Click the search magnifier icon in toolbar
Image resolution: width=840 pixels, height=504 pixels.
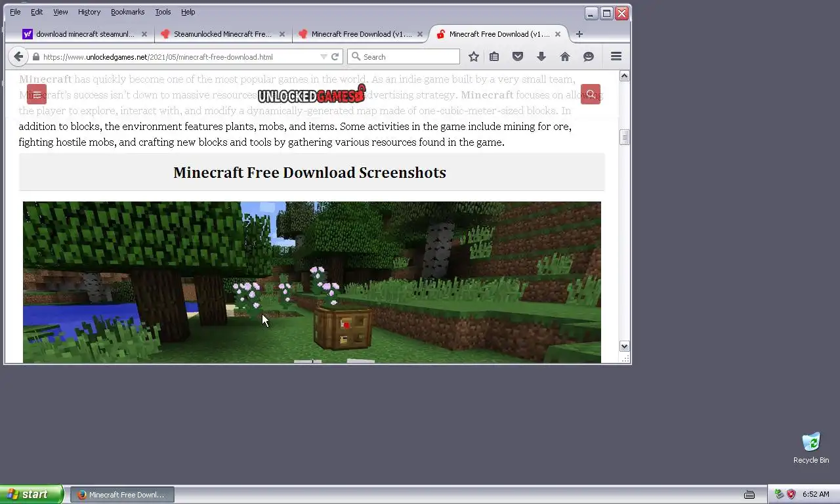point(356,57)
